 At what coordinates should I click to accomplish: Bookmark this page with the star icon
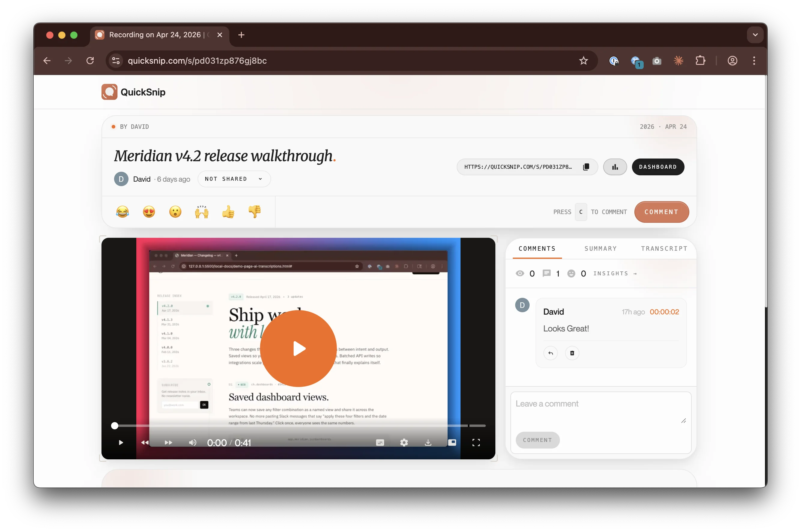583,61
